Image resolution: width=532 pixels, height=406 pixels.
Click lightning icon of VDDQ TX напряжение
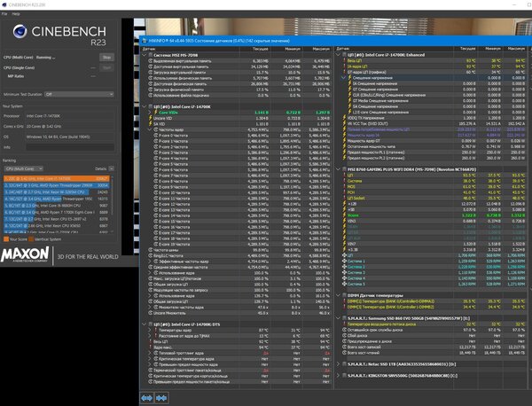(344, 118)
